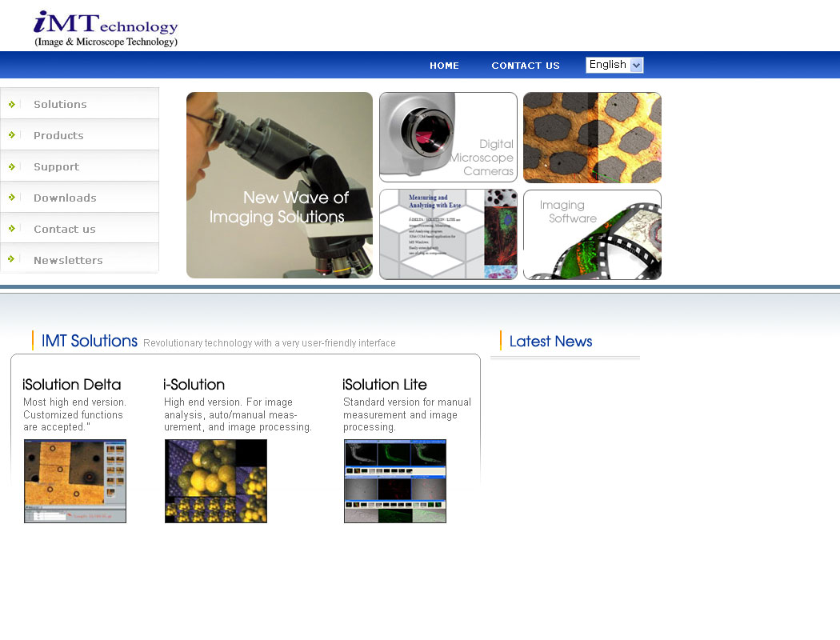Click the iSolution Delta heading
Screen dimensions: 840x640
[x=72, y=385]
